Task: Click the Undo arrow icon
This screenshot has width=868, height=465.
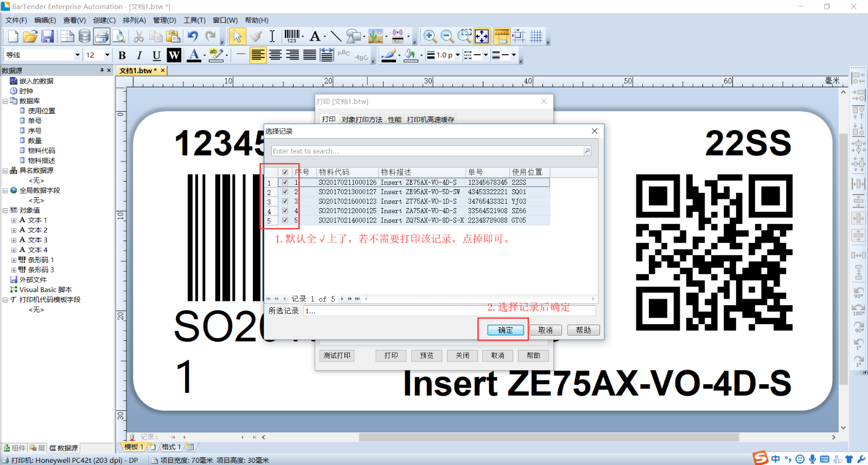Action: pos(193,36)
